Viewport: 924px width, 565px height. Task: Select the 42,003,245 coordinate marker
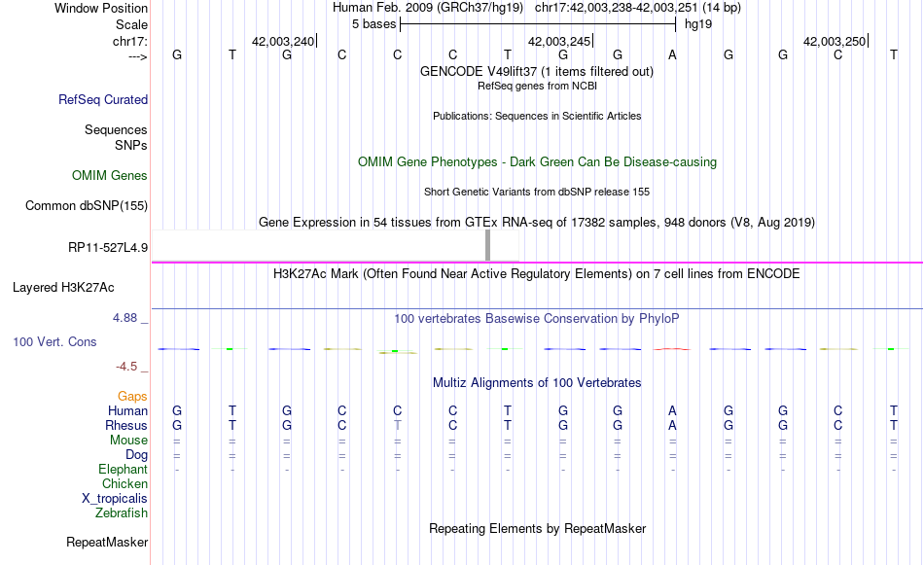[x=560, y=41]
